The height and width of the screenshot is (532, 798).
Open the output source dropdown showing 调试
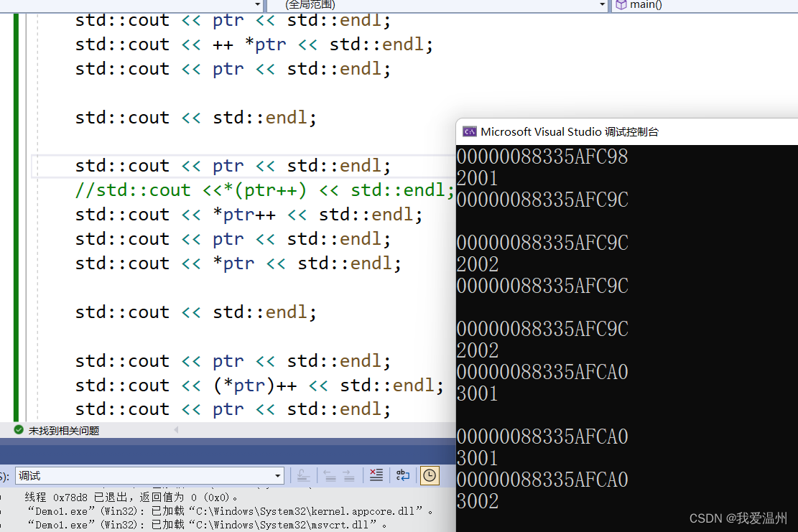[149, 475]
